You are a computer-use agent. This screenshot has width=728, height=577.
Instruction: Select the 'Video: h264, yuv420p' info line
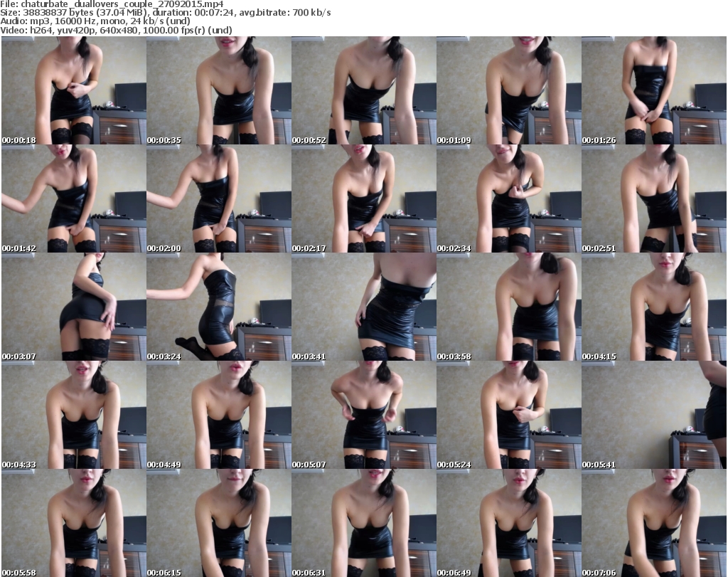point(116,30)
